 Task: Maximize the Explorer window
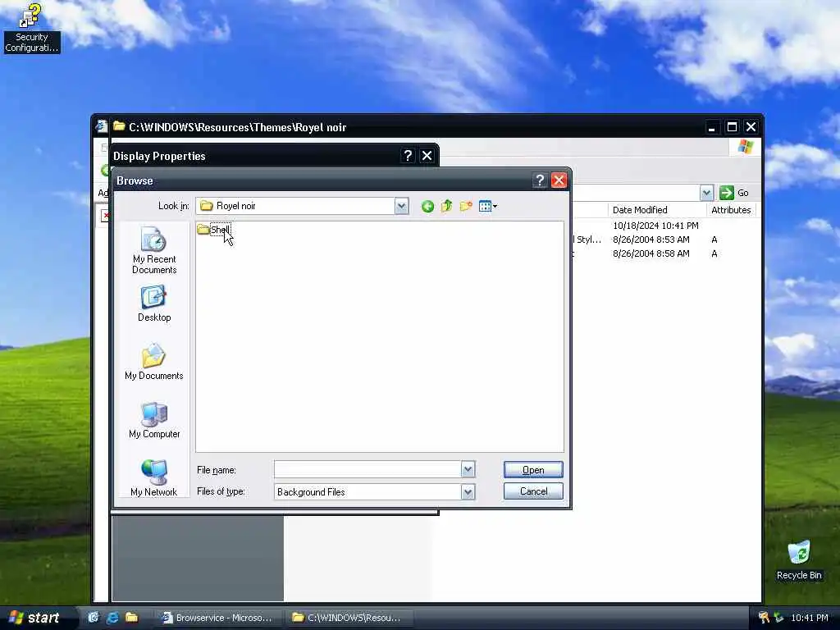(731, 127)
